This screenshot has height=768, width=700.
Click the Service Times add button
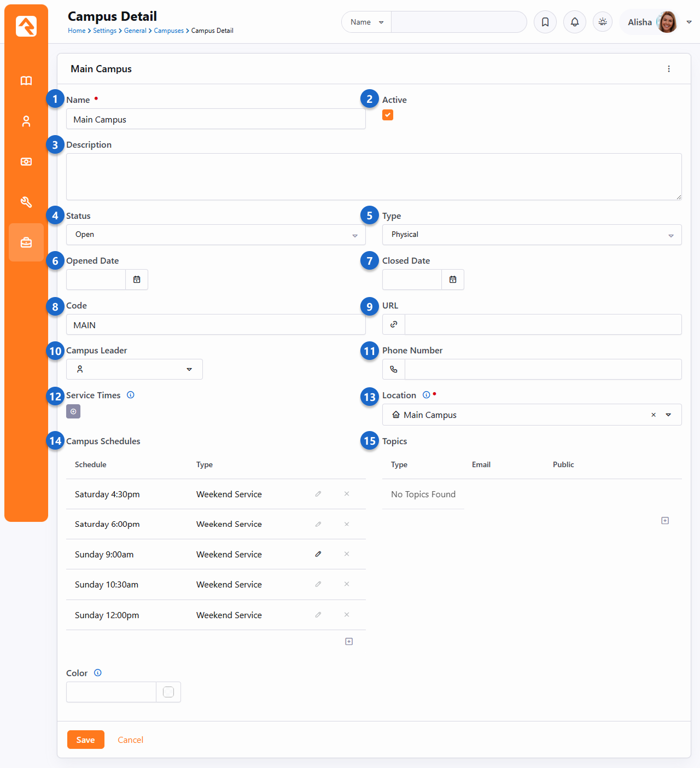(x=73, y=411)
